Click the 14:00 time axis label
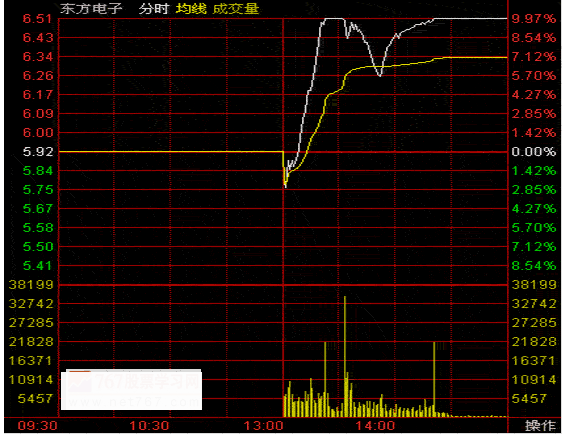The height and width of the screenshot is (441, 569). click(375, 425)
